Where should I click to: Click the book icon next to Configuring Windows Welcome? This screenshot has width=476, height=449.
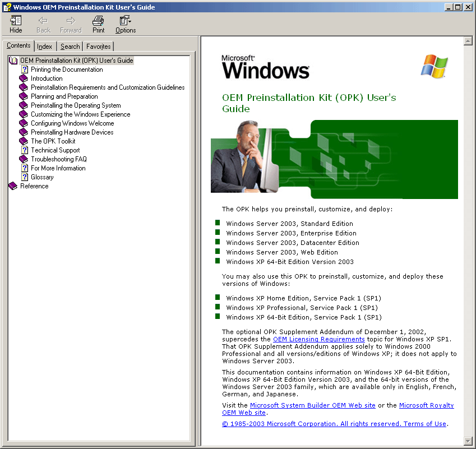(24, 123)
